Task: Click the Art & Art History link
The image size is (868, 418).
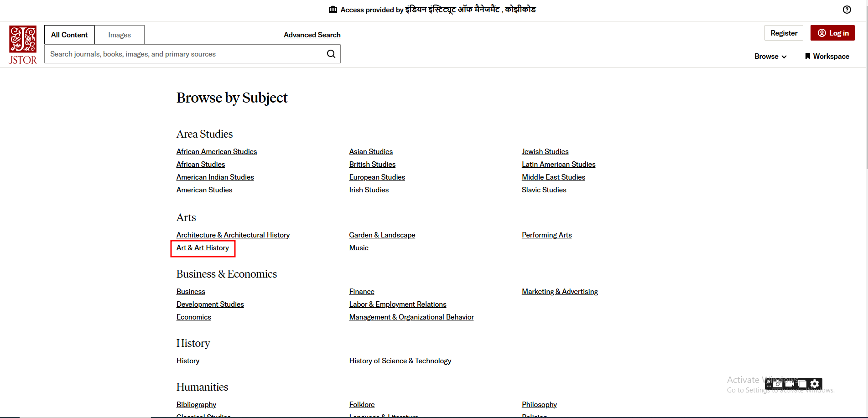Action: [203, 248]
